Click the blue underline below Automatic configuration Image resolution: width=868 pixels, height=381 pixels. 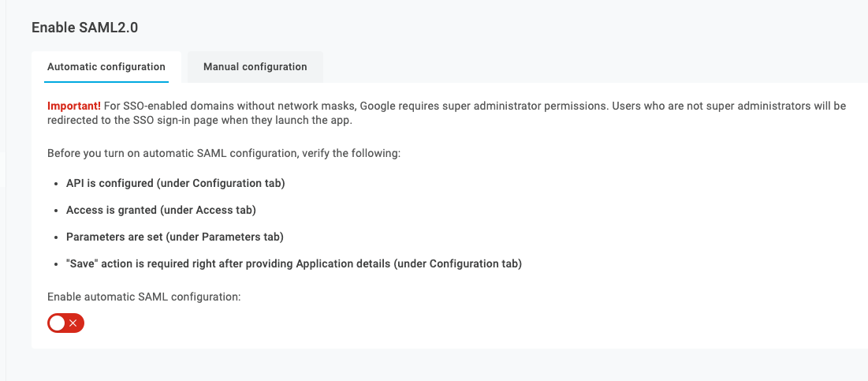pyautogui.click(x=106, y=82)
